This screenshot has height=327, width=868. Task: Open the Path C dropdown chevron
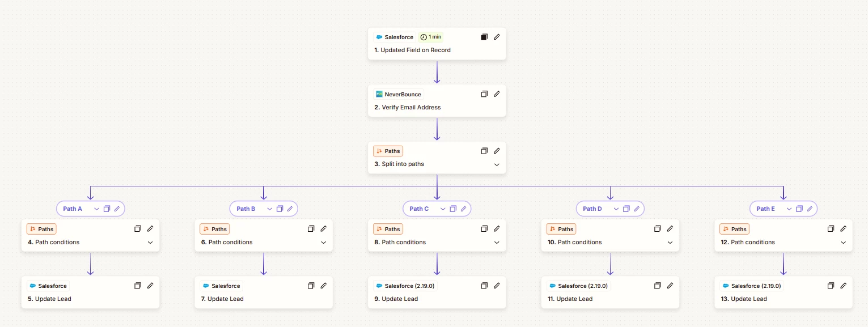443,209
